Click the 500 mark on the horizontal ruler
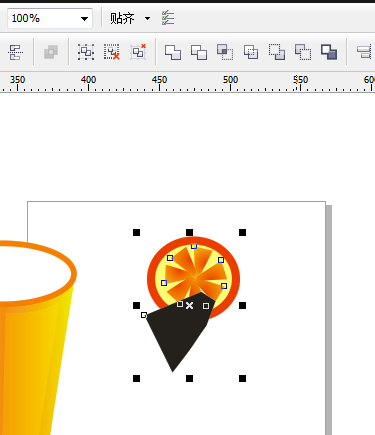Viewport: 375px width, 435px height. click(x=230, y=80)
